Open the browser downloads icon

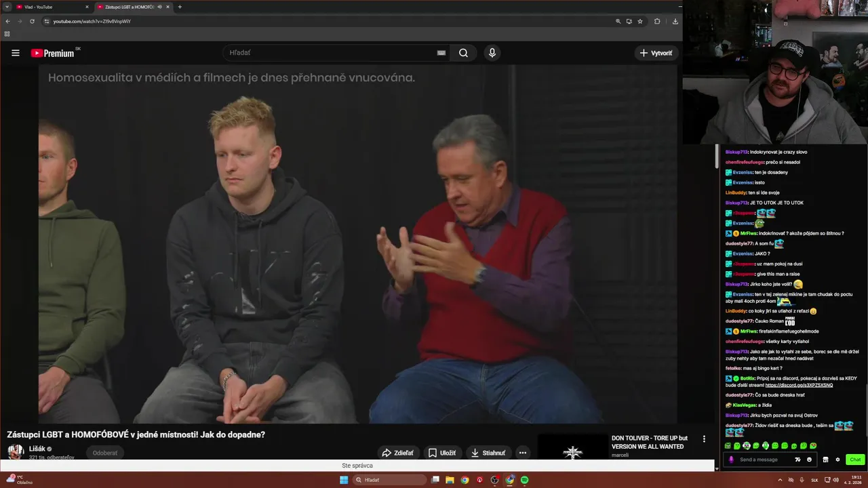coord(675,21)
